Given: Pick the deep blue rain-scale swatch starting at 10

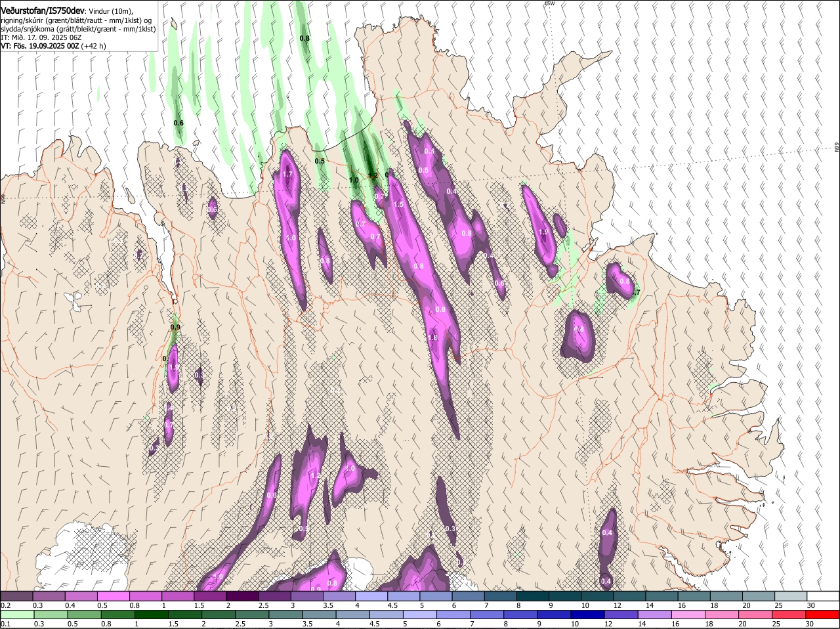Looking at the screenshot, I should pyautogui.click(x=587, y=615).
